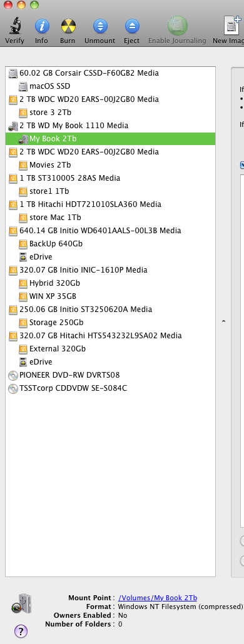244x644 pixels.
Task: Click WD My Book 1110 drive icon
Action: click(13, 126)
